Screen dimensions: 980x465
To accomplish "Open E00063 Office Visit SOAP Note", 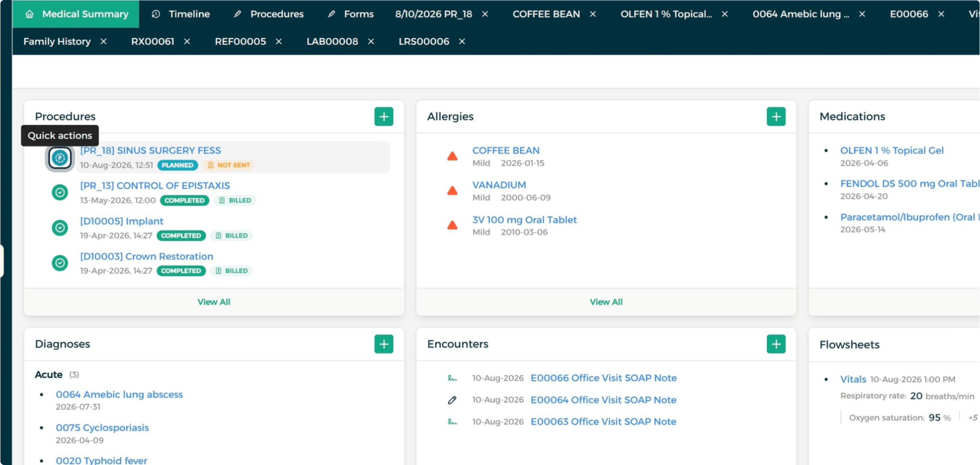I will [x=604, y=422].
